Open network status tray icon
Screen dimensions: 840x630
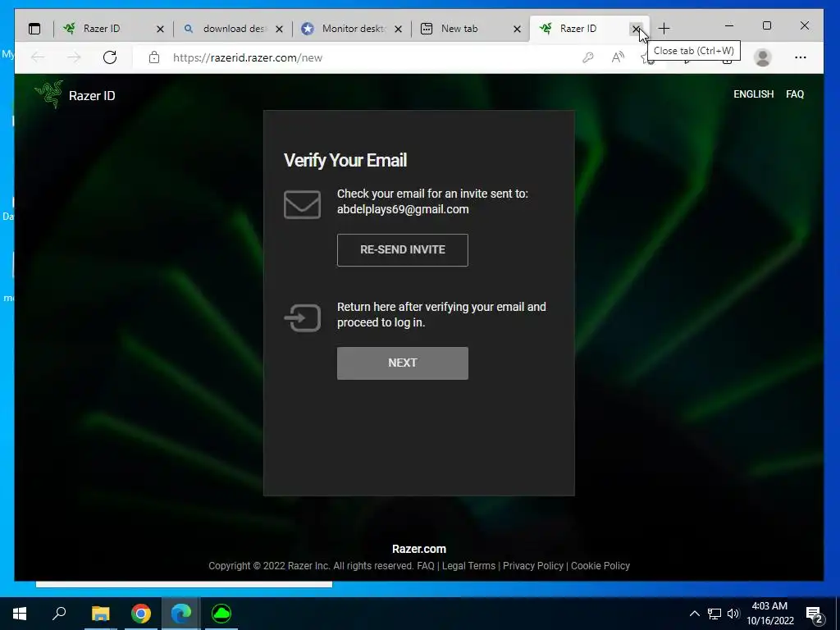(714, 614)
